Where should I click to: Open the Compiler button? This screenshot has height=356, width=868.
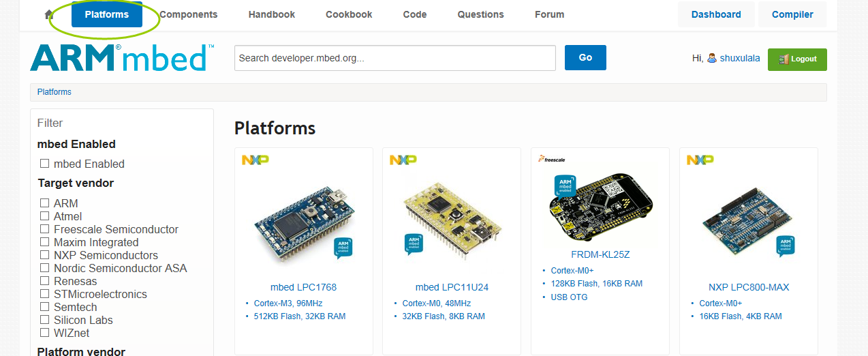click(x=792, y=14)
